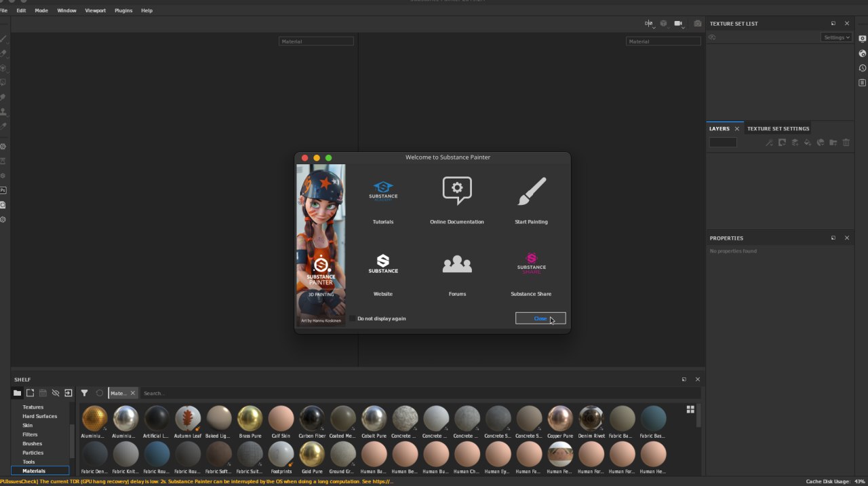Select the Paint brush tool in the left toolbar
The image size is (868, 486).
[3, 39]
